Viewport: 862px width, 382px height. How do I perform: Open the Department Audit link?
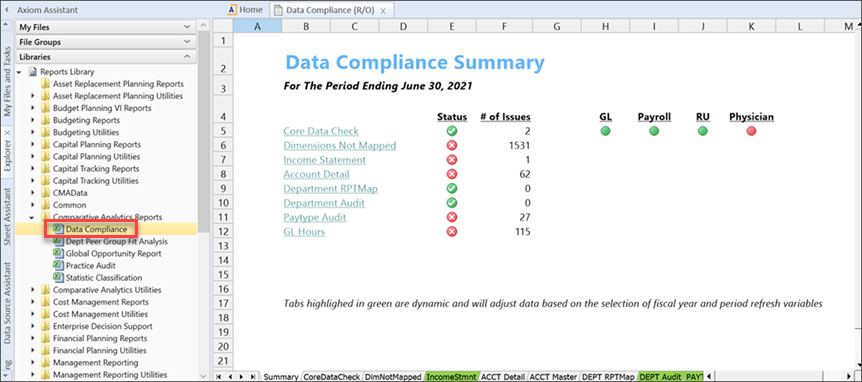click(x=324, y=203)
